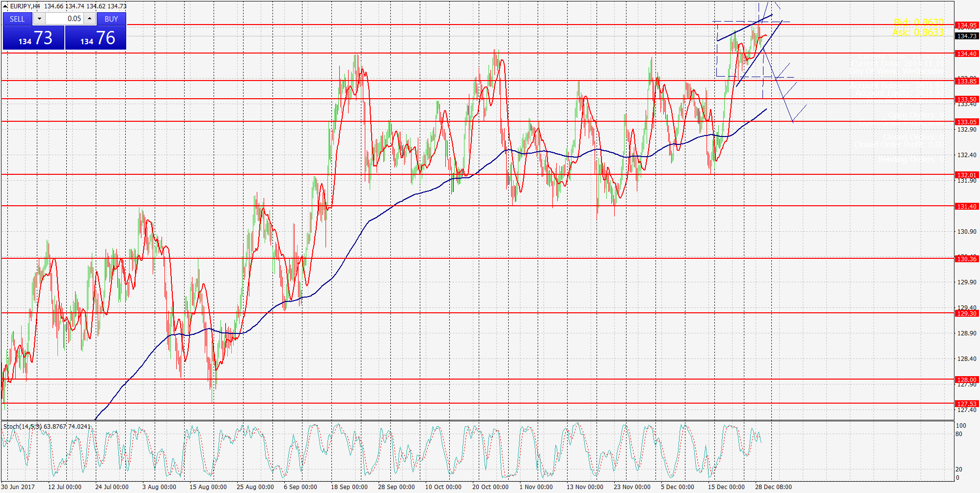980x493 pixels.
Task: Click the 128.90 price axis label
Action: click(967, 333)
